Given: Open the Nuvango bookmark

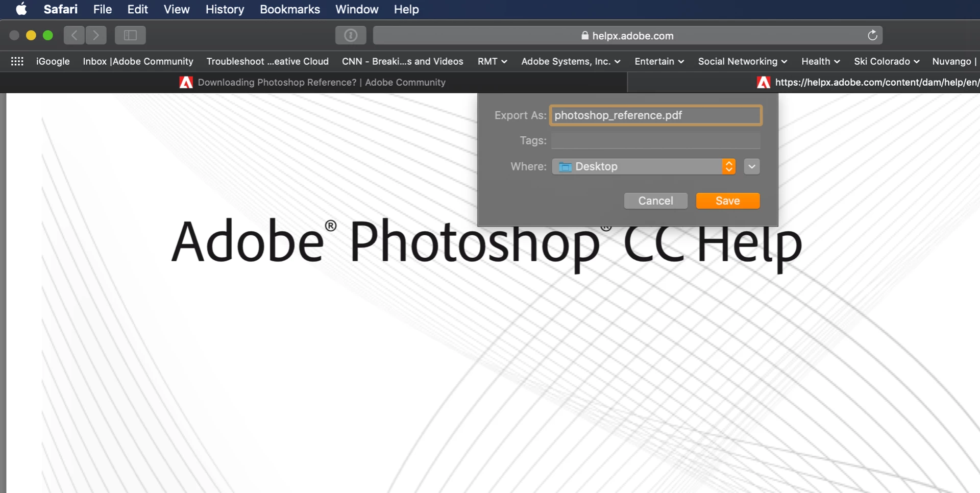Looking at the screenshot, I should 954,61.
